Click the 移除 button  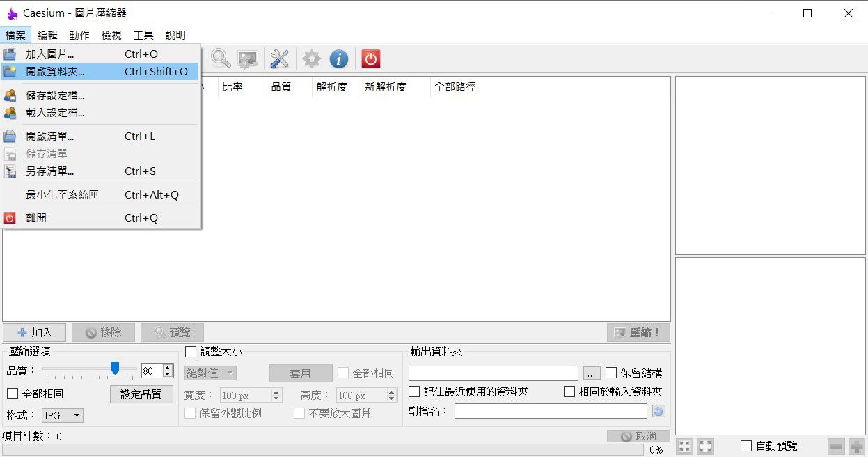pos(103,333)
